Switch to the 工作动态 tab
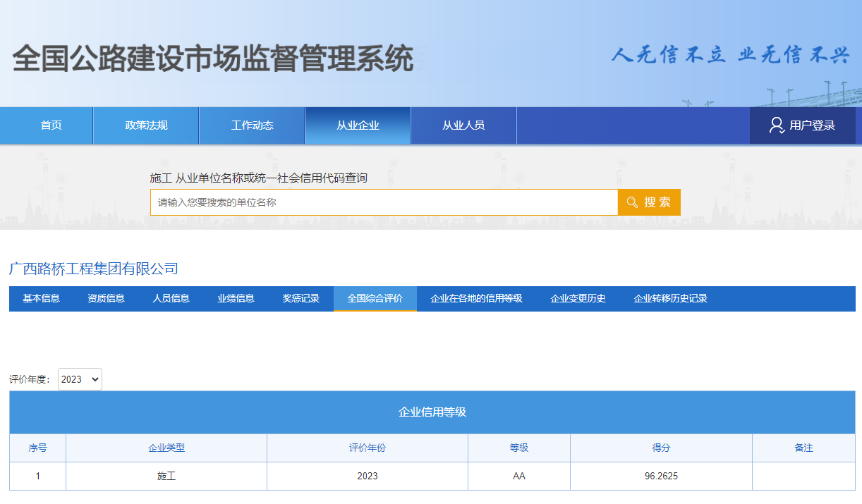This screenshot has height=504, width=862. pyautogui.click(x=251, y=125)
